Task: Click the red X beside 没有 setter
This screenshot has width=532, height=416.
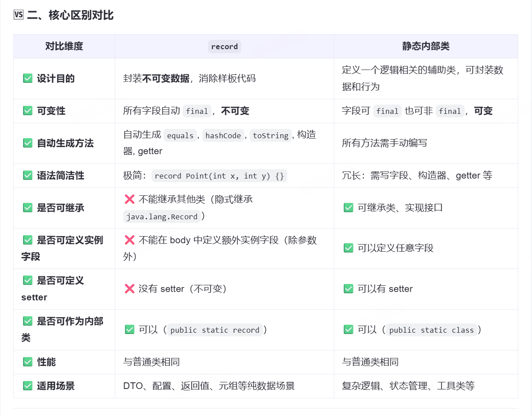Action: pyautogui.click(x=130, y=289)
